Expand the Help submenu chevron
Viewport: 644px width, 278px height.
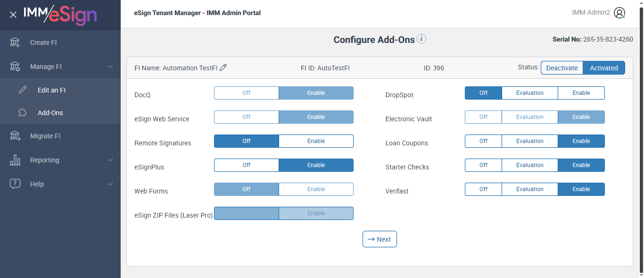pos(110,184)
